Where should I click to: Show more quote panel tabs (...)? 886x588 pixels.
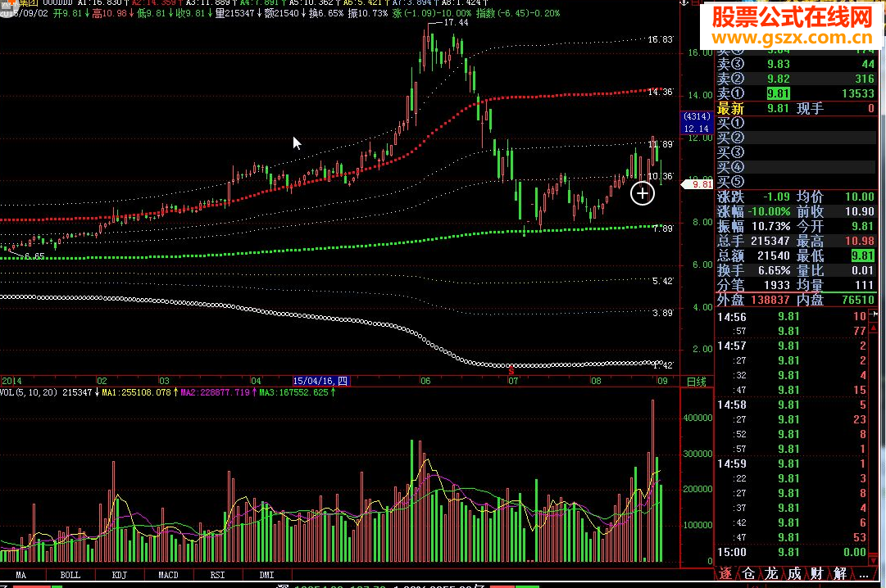(863, 574)
